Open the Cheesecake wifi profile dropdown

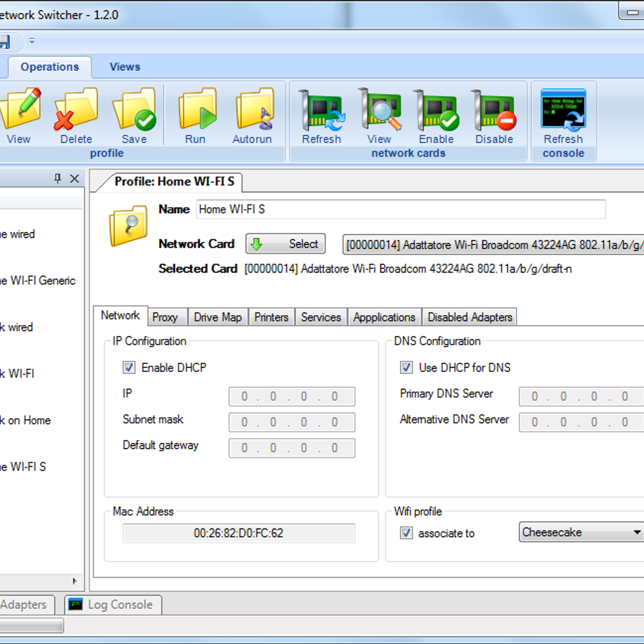click(x=581, y=532)
